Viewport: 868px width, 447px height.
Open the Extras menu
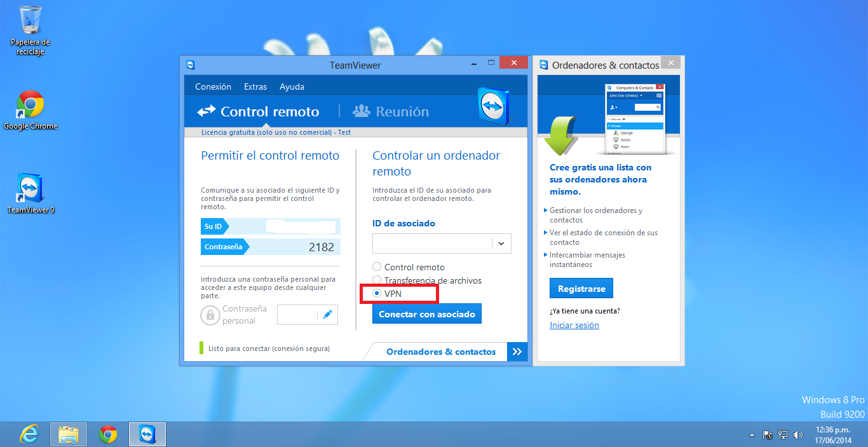[x=255, y=86]
